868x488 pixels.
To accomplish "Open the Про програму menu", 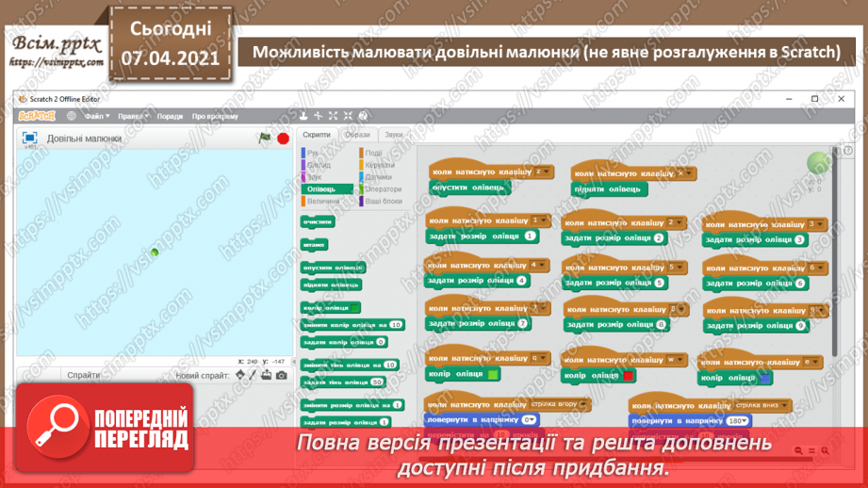I will point(215,116).
